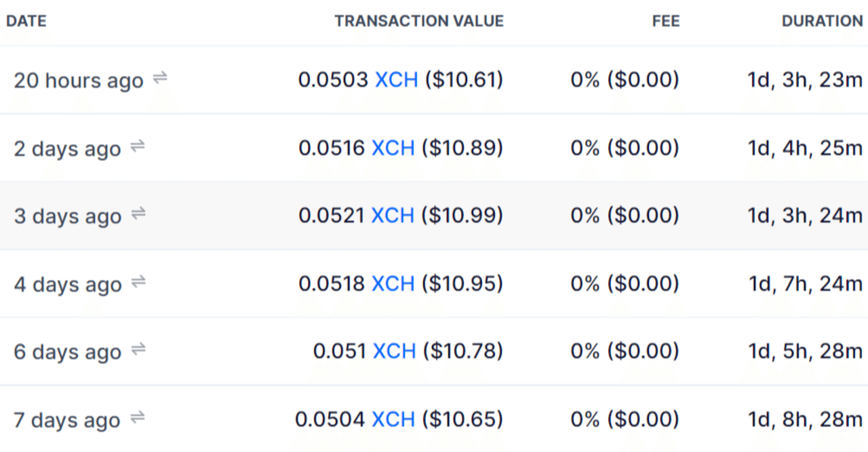Click swap arrows icon beside 20 hours ago
This screenshot has height=452, width=868.
tap(159, 79)
